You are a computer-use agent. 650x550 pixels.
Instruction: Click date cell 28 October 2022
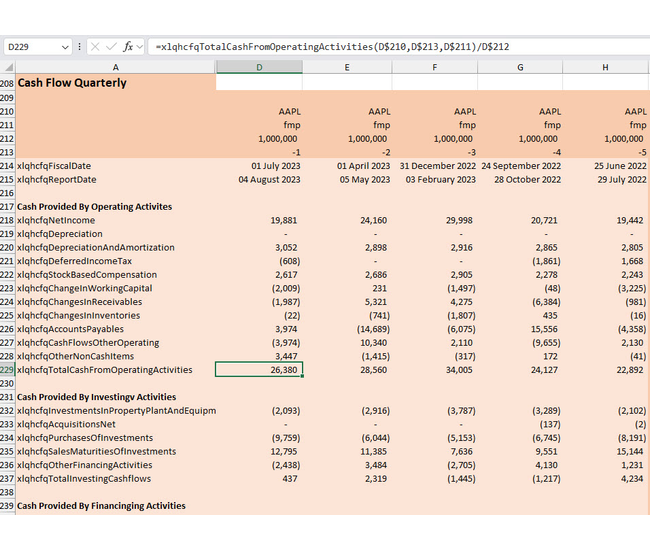tap(520, 179)
